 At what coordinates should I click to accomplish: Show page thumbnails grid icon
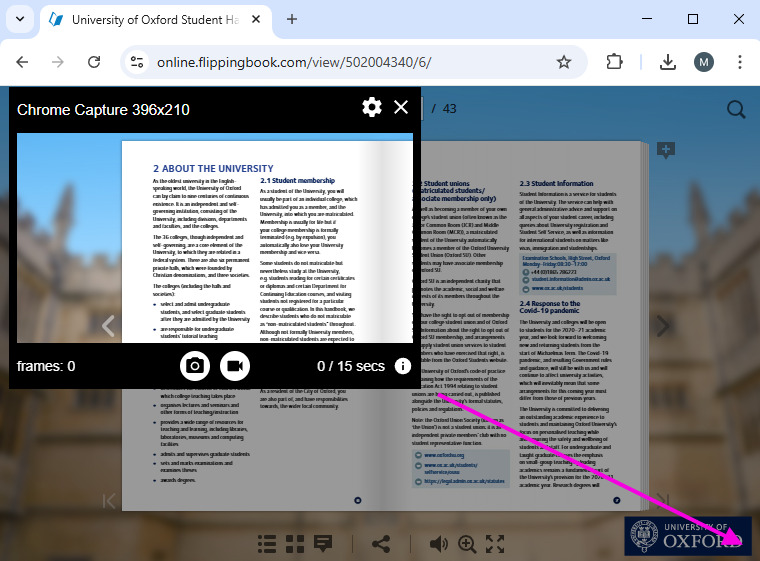(295, 544)
